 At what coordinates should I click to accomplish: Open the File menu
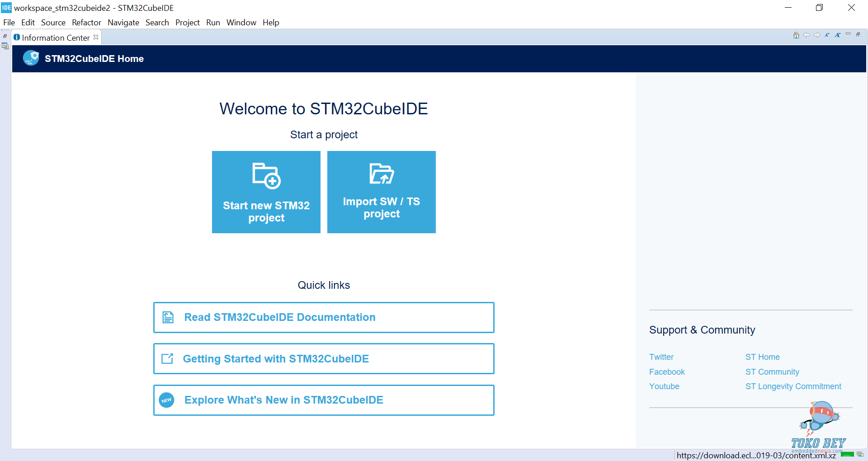9,23
